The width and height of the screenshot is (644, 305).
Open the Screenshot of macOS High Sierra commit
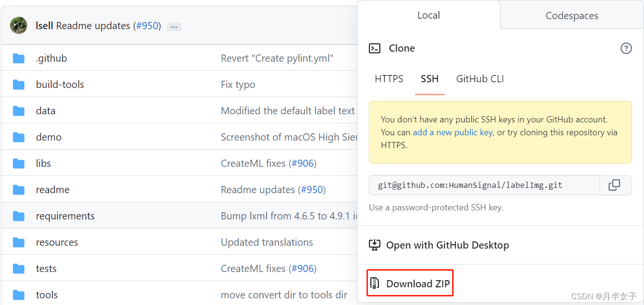[289, 137]
